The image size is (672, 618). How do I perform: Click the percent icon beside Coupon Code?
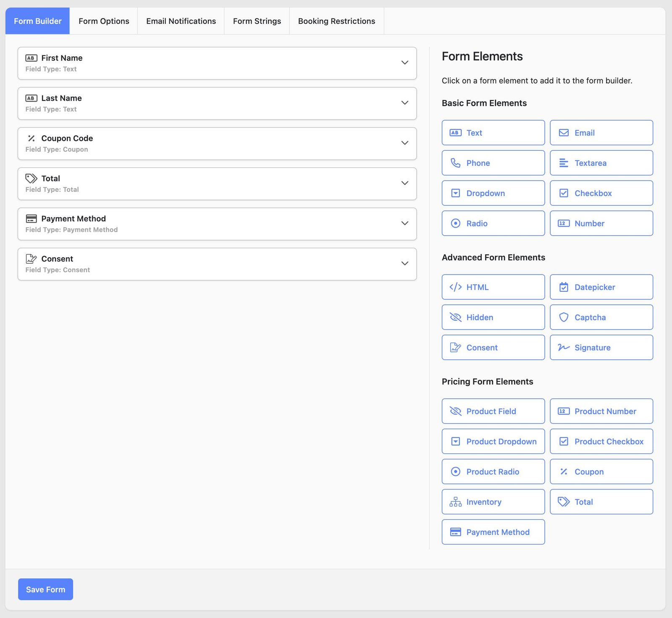coord(31,138)
